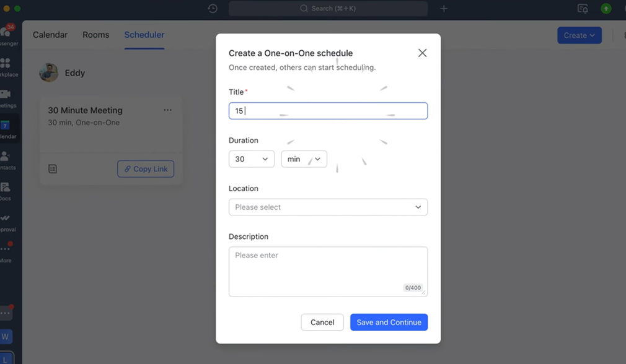Click the history clock icon
This screenshot has width=626, height=364.
coord(213,9)
